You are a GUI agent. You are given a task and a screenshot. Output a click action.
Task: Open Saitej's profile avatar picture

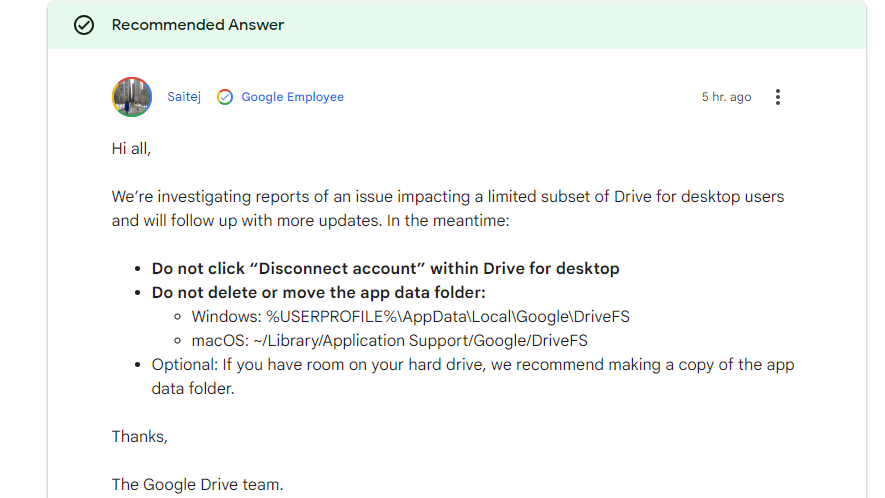132,97
